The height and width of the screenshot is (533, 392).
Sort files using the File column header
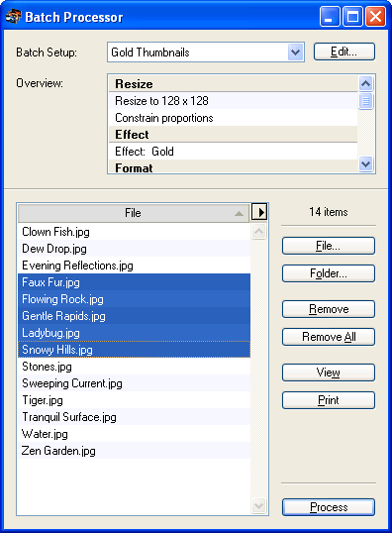pyautogui.click(x=134, y=213)
